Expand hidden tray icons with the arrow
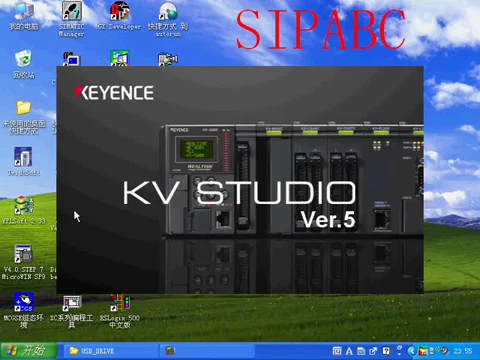The image size is (480, 360). [411, 351]
